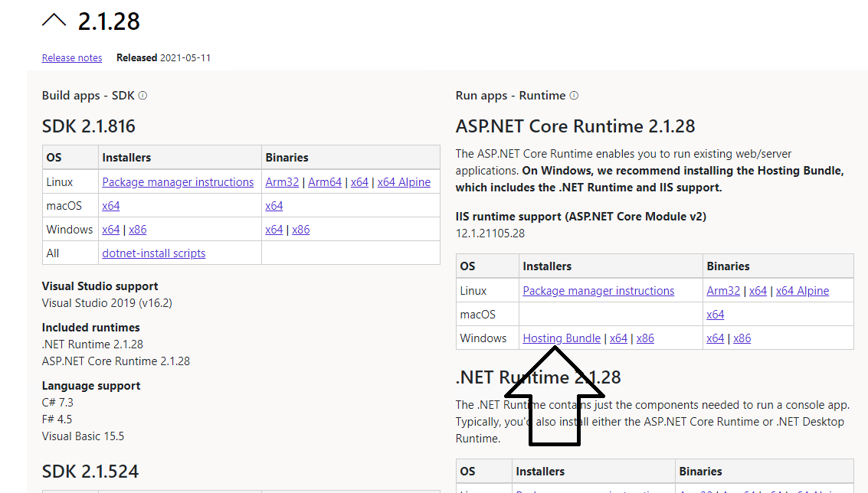The image size is (868, 493).
Task: Collapse the 2.1.28 release section chevron
Action: 54,21
